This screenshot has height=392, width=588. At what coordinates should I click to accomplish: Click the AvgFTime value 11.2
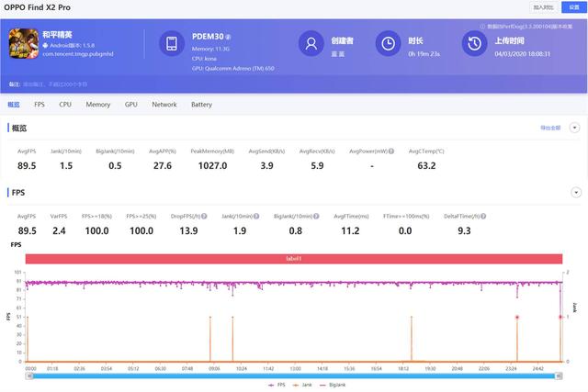[350, 230]
